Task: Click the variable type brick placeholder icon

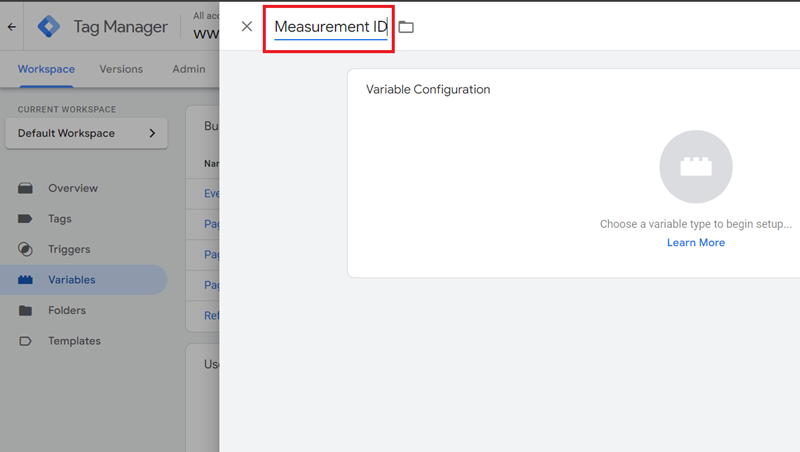Action: click(696, 167)
